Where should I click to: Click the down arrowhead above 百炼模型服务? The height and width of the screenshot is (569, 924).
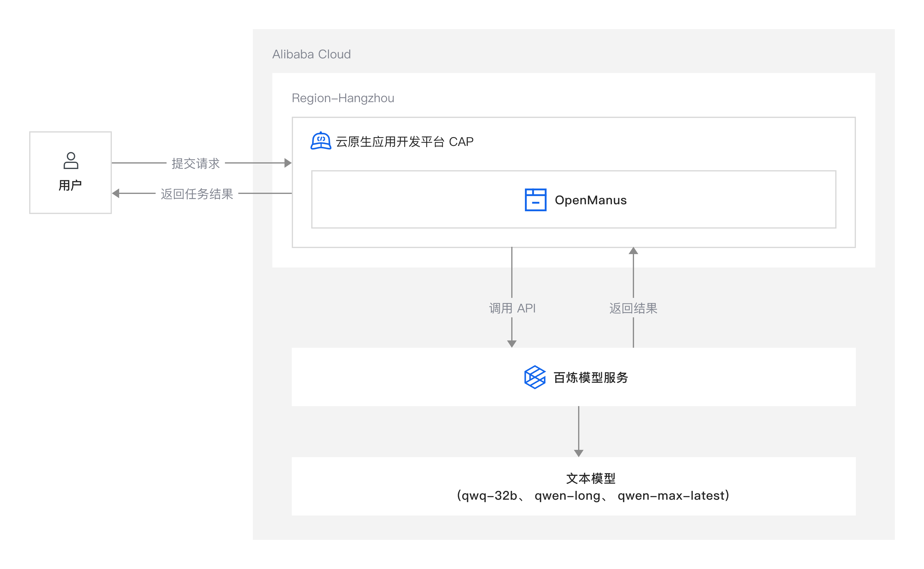click(x=512, y=343)
